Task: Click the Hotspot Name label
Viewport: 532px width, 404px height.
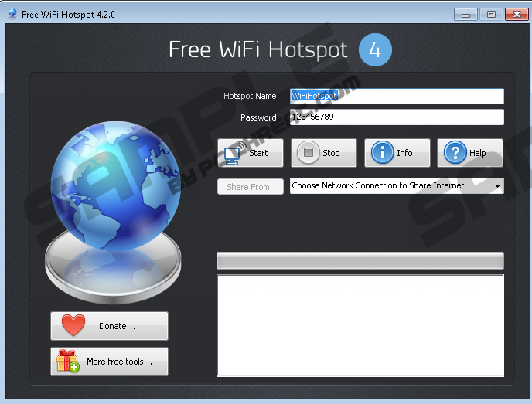Action: tap(251, 96)
